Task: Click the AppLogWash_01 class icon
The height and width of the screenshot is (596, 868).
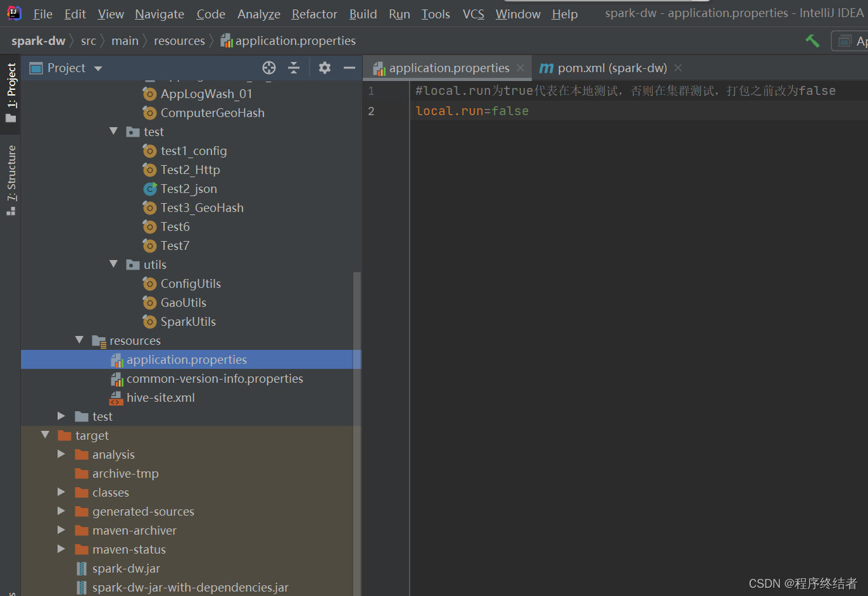Action: [149, 94]
